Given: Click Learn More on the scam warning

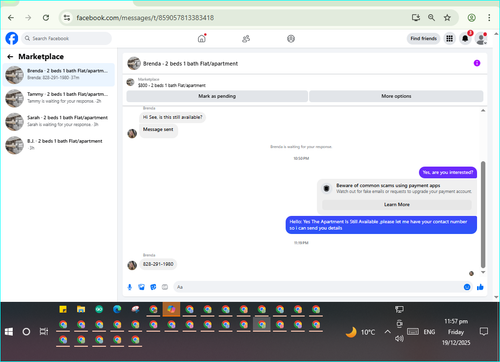Looking at the screenshot, I should click(x=397, y=205).
